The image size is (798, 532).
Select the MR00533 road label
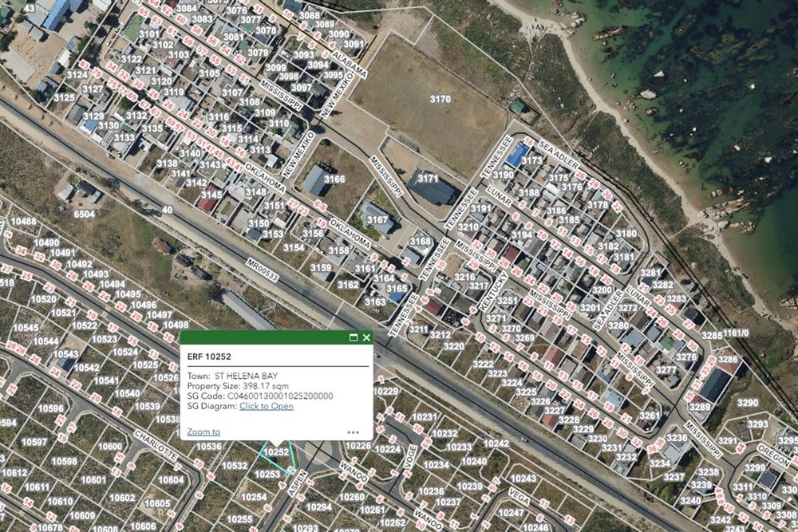tap(263, 270)
